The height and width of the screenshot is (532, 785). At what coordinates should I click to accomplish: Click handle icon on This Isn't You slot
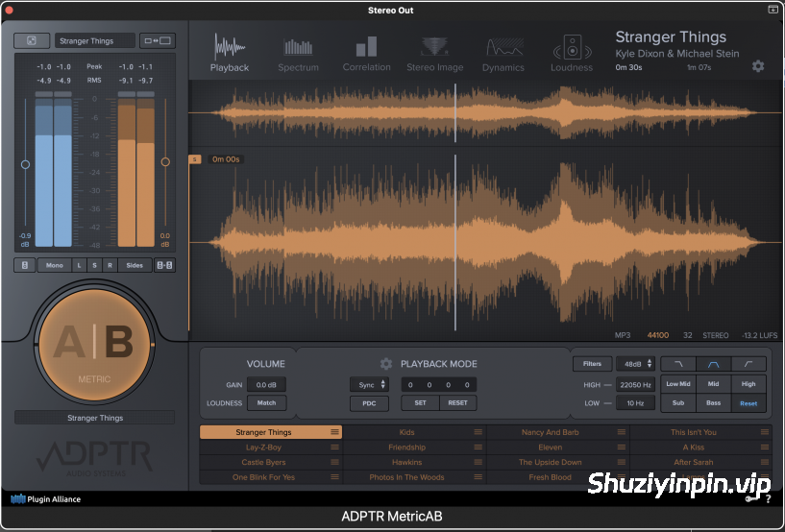coord(765,432)
